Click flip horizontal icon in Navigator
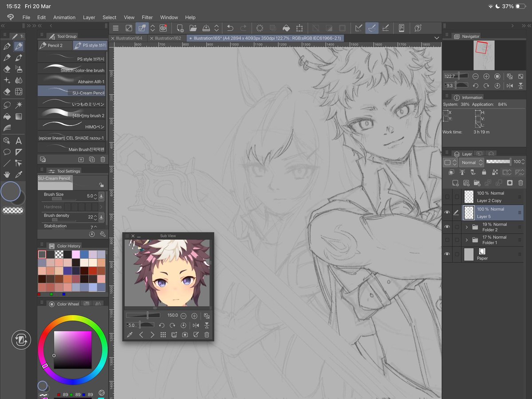The width and height of the screenshot is (532, 399). tap(510, 86)
